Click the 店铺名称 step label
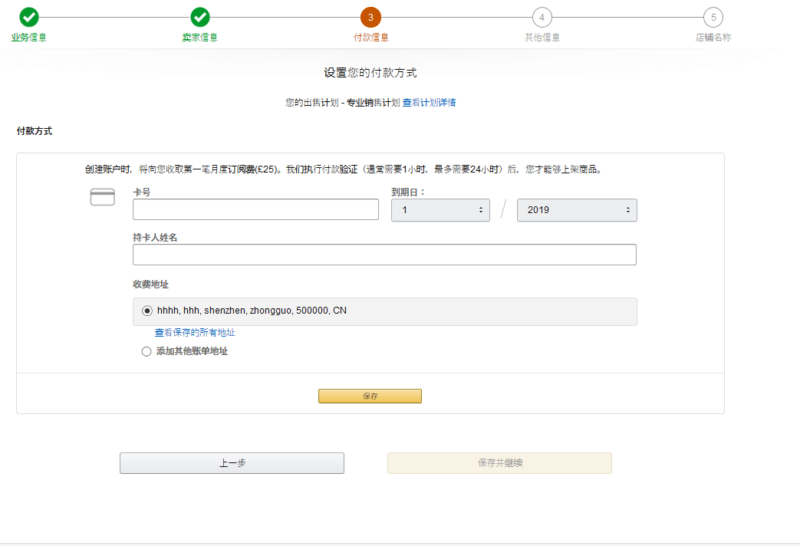The height and width of the screenshot is (546, 800). (713, 37)
